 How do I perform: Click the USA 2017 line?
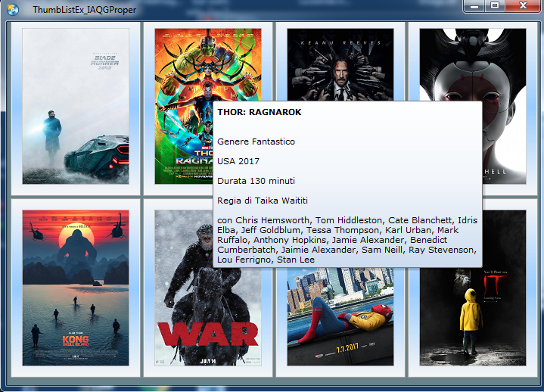pos(238,161)
